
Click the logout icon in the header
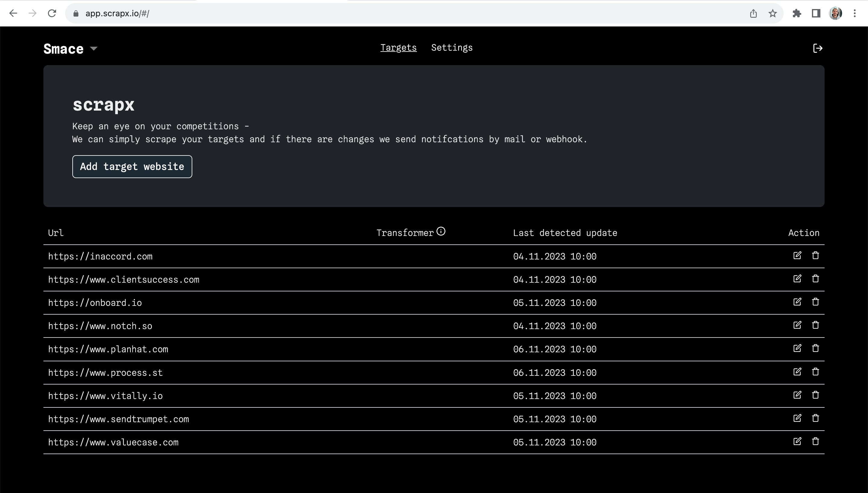[x=818, y=49]
